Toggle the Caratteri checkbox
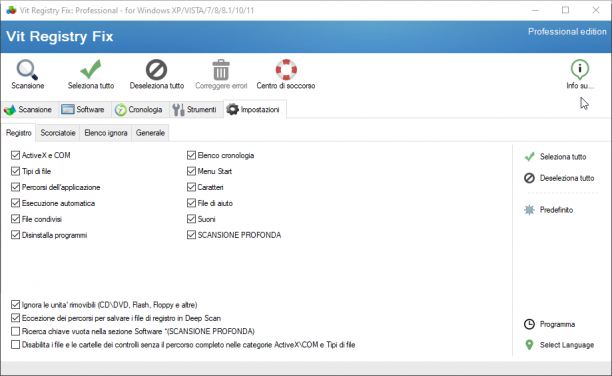Screen dimensions: 612x376 click(191, 187)
